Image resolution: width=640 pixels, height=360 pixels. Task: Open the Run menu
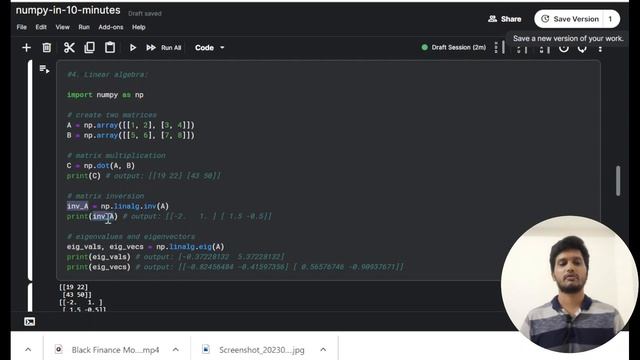coord(84,27)
